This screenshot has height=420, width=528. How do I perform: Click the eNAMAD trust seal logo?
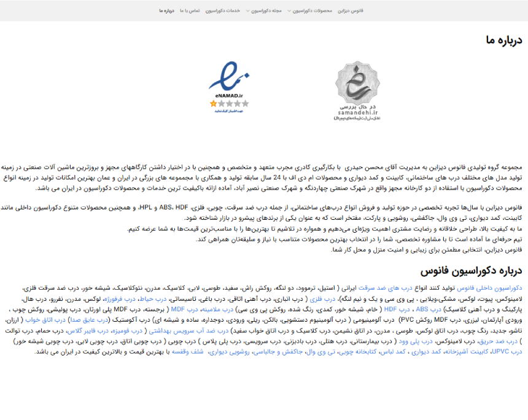point(229,85)
